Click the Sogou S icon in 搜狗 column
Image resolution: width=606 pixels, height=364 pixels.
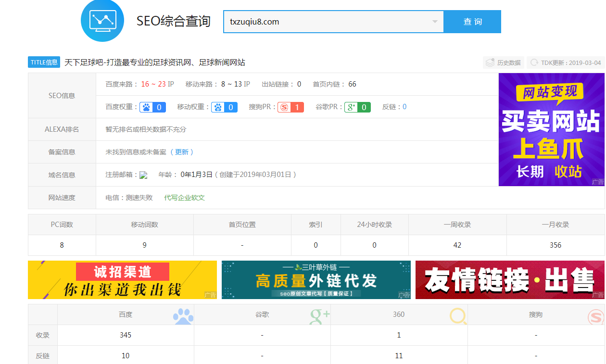pos(596,316)
